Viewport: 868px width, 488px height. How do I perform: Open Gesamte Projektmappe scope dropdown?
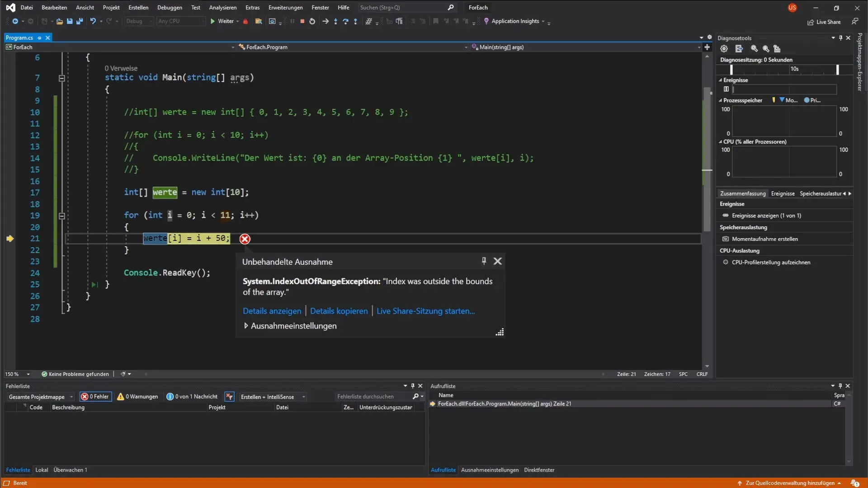click(x=40, y=397)
